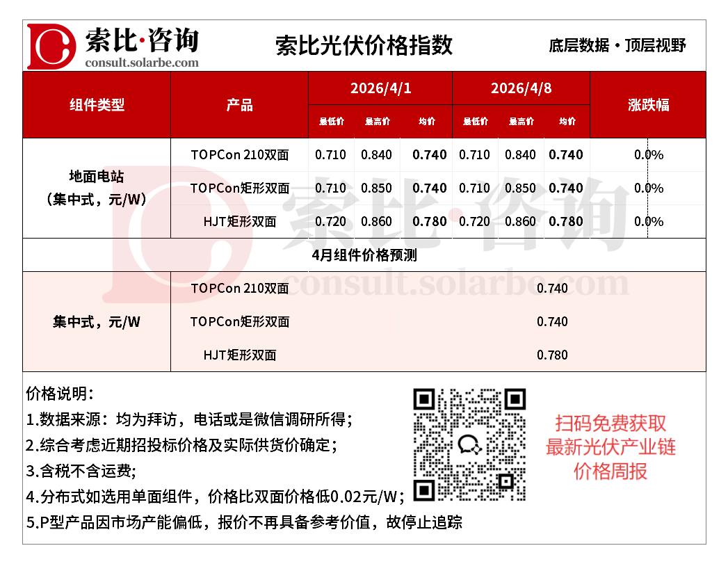Click the 2026/4/1 date header
This screenshot has height=564, width=728.
click(x=380, y=88)
